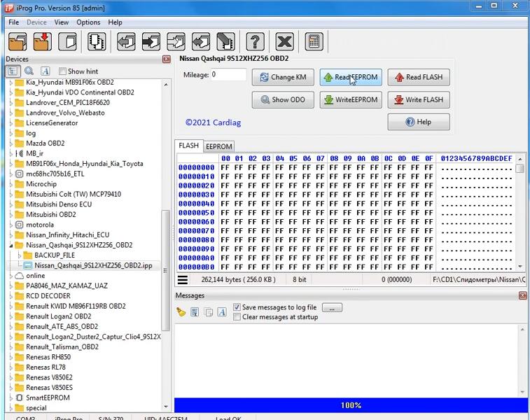The height and width of the screenshot is (420, 530).
Task: Uncheck Save messages to log file
Action: point(237,307)
